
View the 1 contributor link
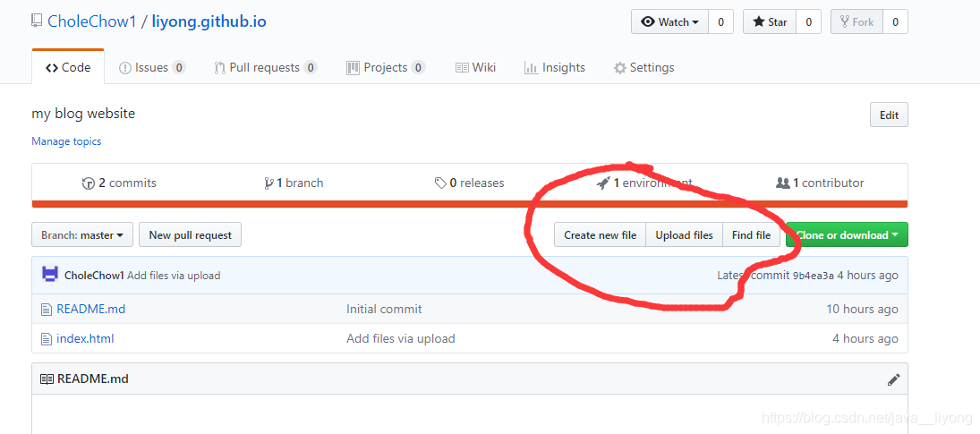click(x=820, y=183)
